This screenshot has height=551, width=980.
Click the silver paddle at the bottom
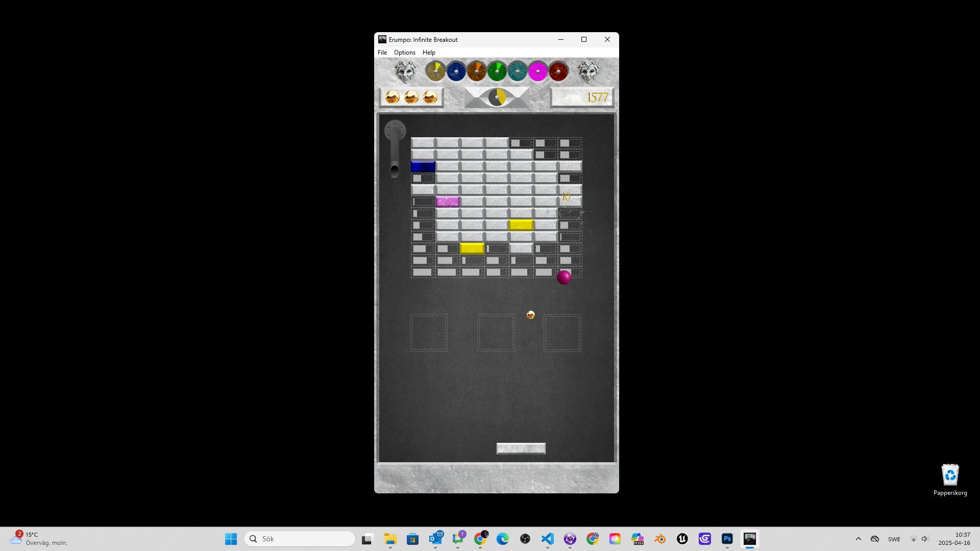tap(521, 448)
